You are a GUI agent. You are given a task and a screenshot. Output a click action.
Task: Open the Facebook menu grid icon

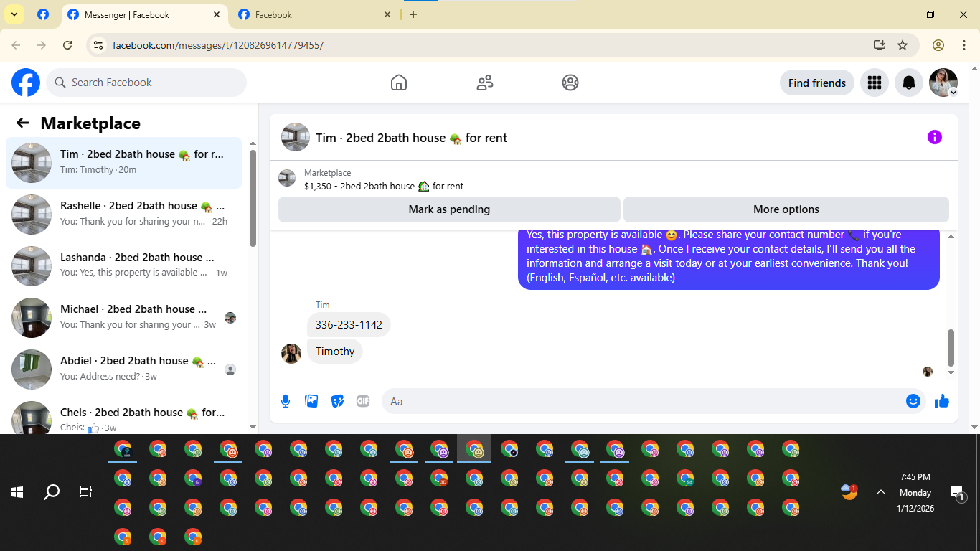tap(874, 83)
